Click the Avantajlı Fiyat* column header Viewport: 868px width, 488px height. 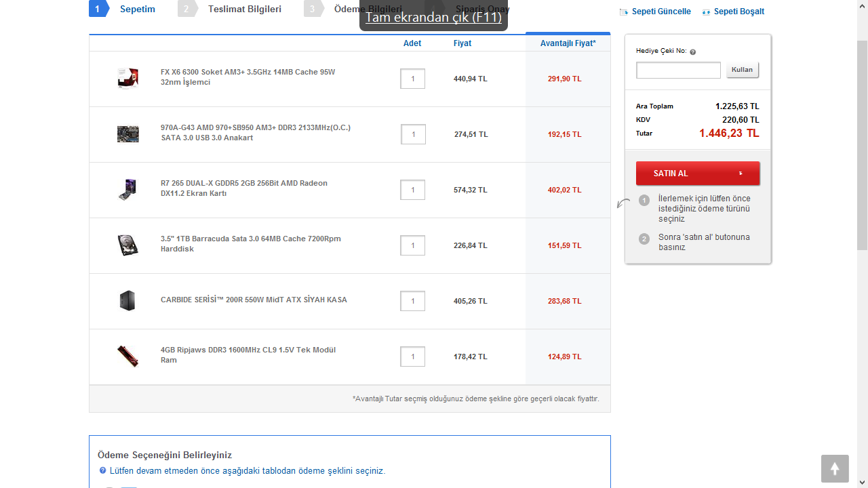(568, 43)
